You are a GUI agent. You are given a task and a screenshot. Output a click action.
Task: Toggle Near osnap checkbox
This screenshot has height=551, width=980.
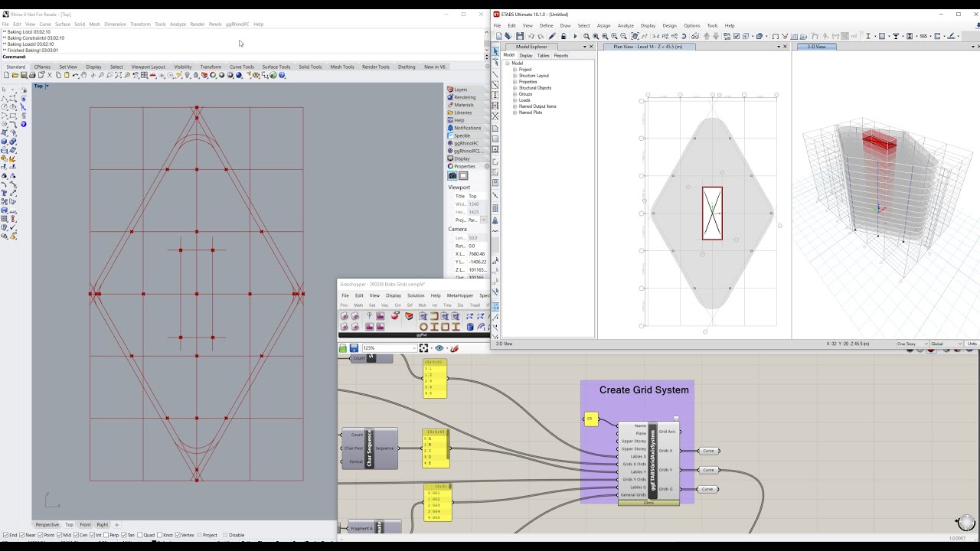click(23, 535)
